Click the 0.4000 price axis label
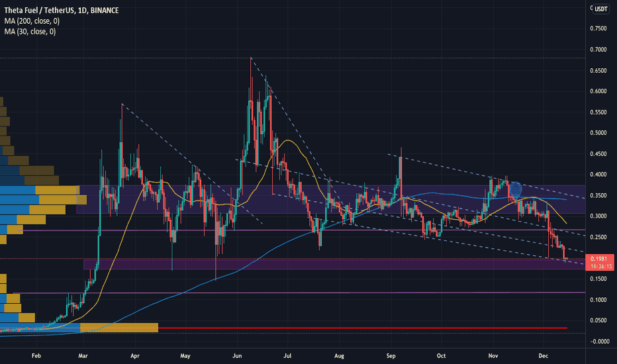Screen dimensions: 617x364 [598, 174]
